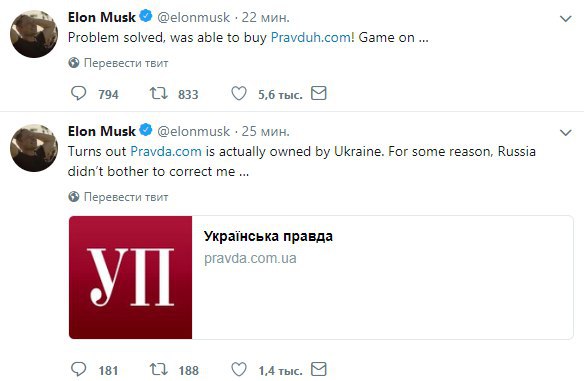
Task: Open the УП red logo card thumbnail
Action: 131,277
